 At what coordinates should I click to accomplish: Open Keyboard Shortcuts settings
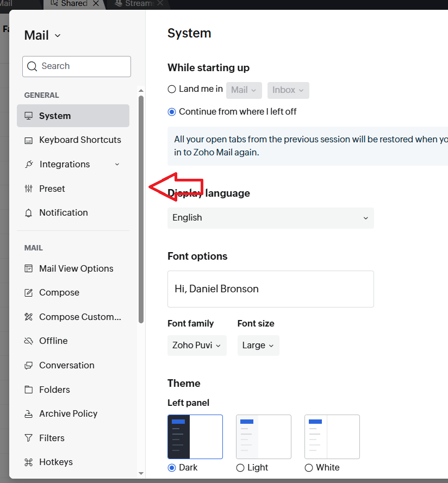[73, 140]
